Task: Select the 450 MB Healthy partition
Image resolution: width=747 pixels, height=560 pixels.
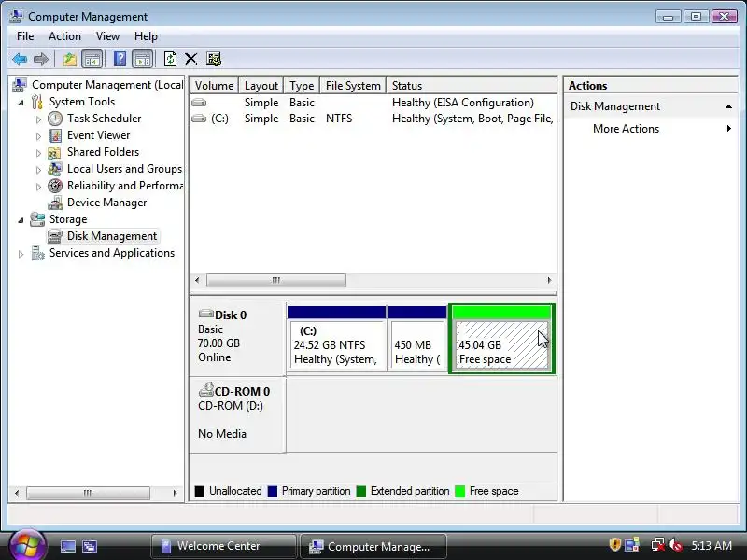Action: pos(417,339)
